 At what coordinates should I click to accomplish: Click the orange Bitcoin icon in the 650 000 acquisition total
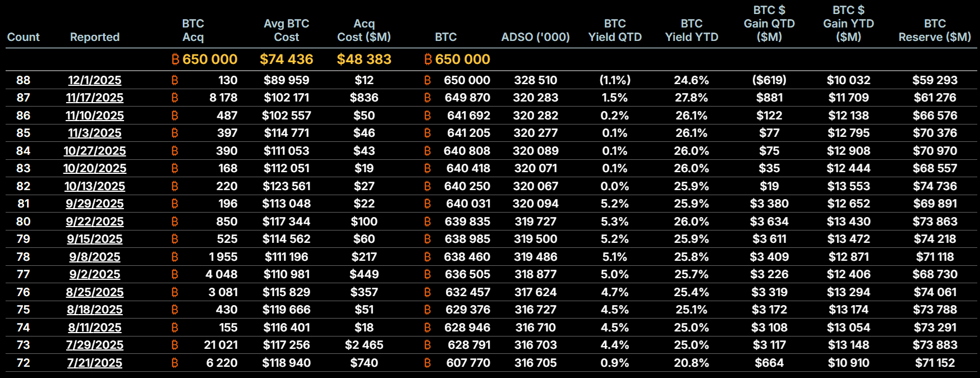tap(176, 59)
